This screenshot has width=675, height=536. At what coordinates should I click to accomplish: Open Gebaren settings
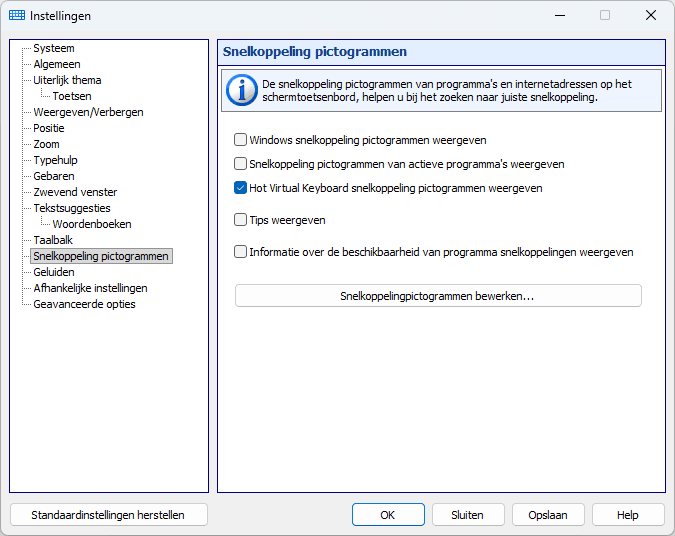click(x=54, y=176)
